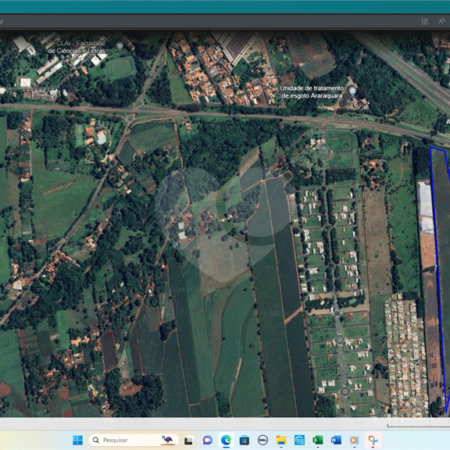This screenshot has height=450, width=450.
Task: Open Microsoft Store from the taskbar
Action: point(244,441)
